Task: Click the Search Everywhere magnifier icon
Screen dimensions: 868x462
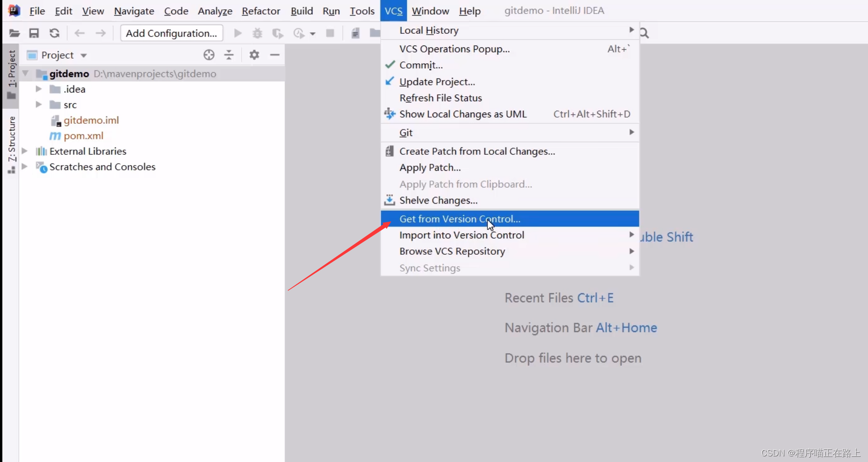Action: [645, 33]
